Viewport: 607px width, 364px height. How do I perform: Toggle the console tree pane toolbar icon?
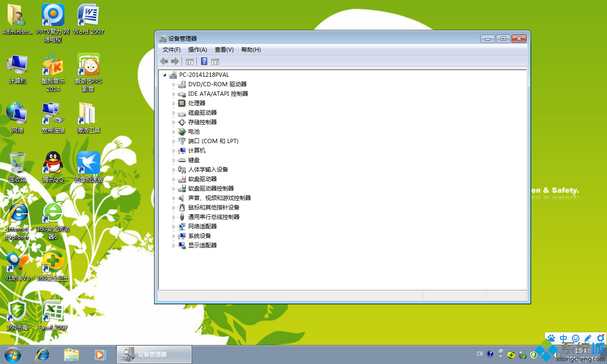click(x=190, y=61)
